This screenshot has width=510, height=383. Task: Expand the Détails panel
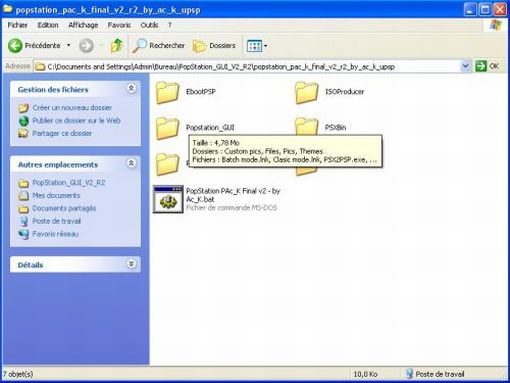pos(131,264)
